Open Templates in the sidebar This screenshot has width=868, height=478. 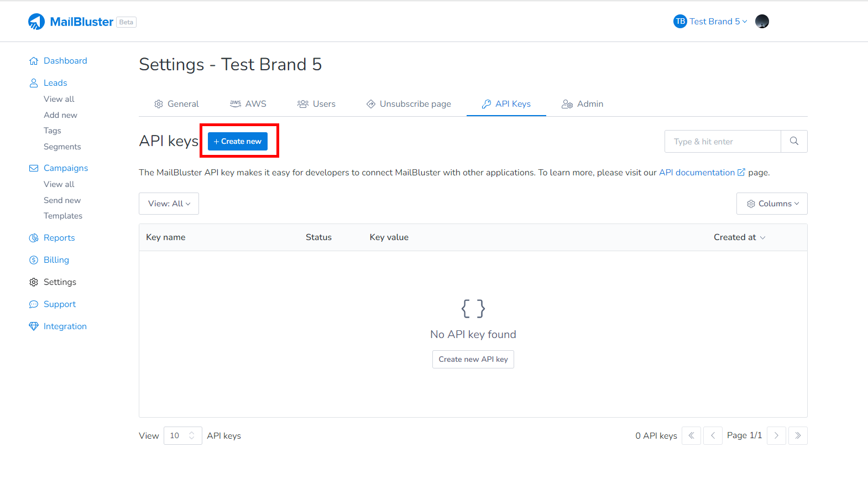pos(63,216)
